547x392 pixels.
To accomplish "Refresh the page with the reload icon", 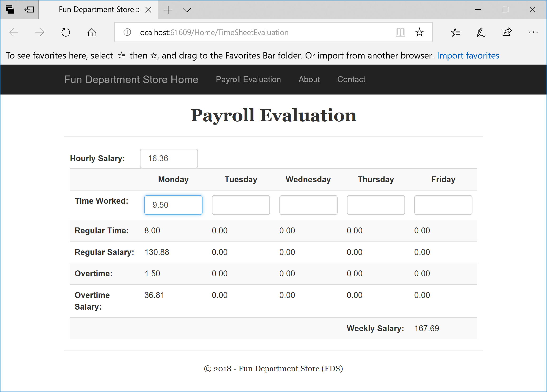I will coord(66,32).
